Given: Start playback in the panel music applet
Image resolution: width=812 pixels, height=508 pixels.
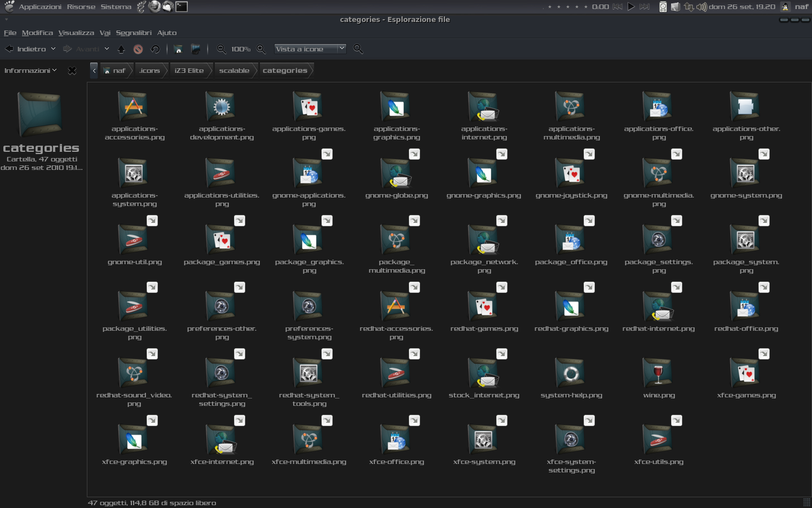Looking at the screenshot, I should click(x=631, y=7).
